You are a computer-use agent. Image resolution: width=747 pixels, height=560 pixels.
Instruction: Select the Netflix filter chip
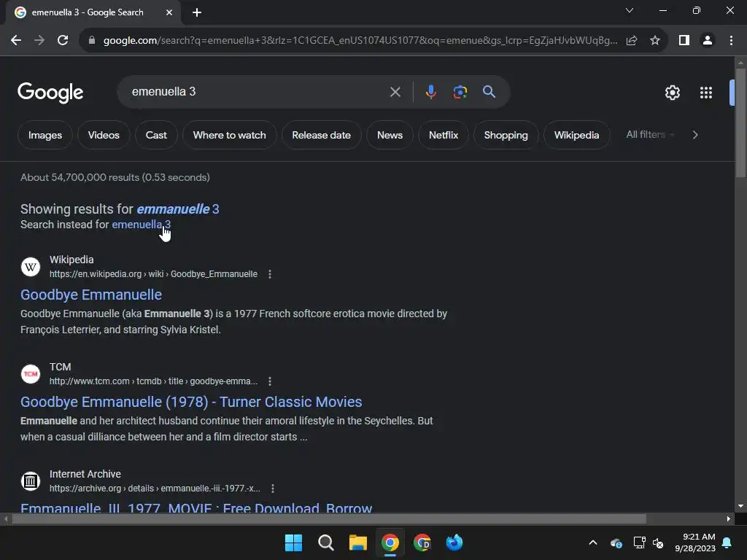click(x=444, y=135)
